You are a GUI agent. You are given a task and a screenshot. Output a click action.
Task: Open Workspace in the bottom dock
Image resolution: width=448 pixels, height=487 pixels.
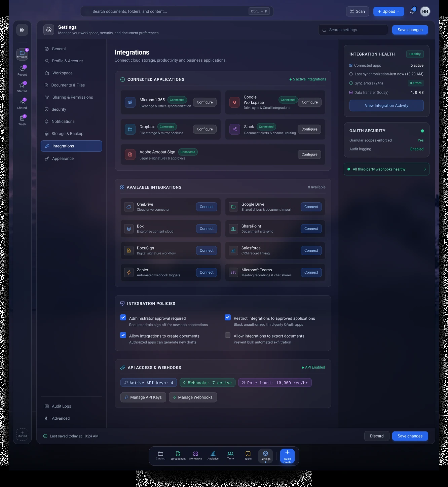point(195,456)
